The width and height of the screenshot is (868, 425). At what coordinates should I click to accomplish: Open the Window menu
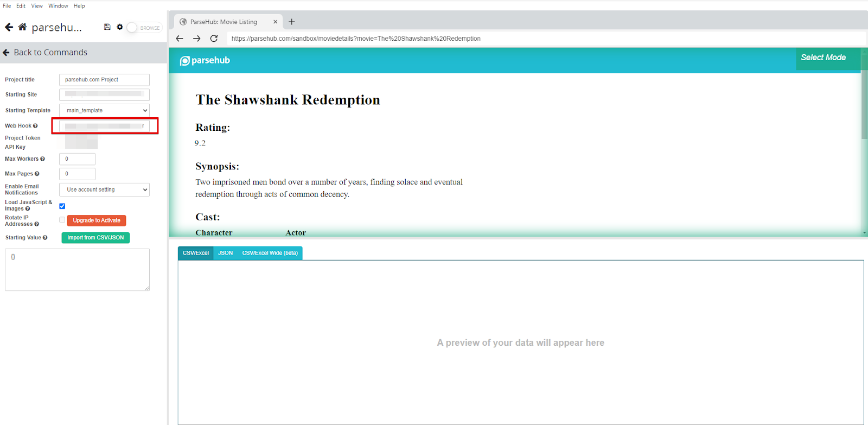(x=58, y=6)
